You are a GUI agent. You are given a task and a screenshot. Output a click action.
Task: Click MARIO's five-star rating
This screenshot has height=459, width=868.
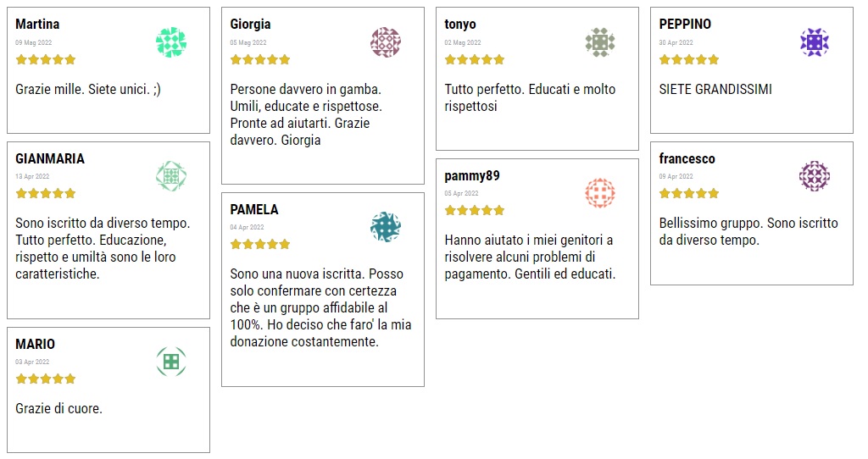(x=46, y=379)
